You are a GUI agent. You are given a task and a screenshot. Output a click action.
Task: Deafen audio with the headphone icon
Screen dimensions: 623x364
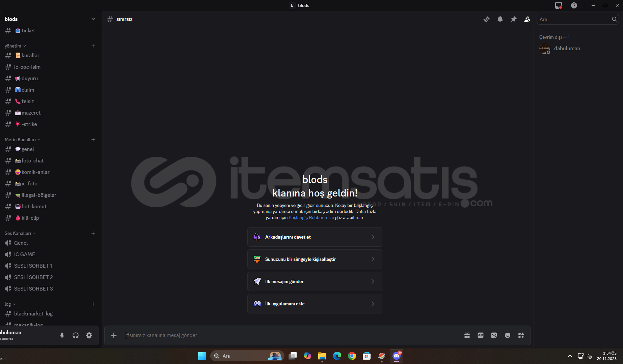76,335
